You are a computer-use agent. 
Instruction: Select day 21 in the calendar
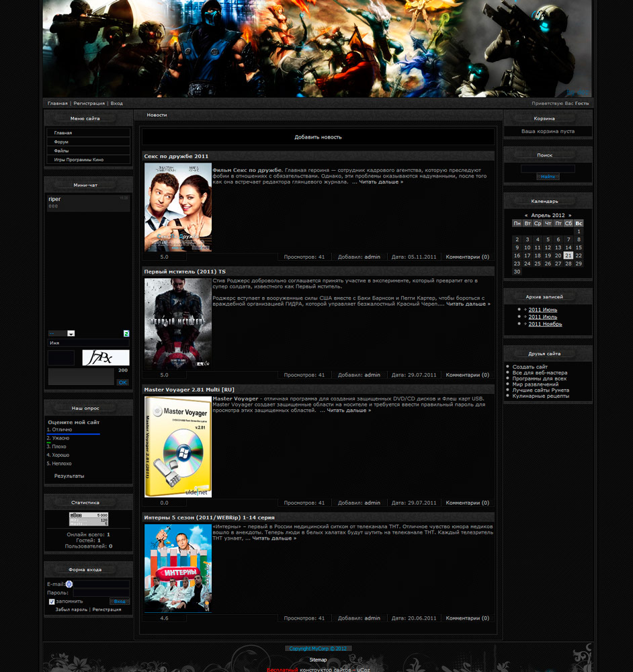(568, 255)
